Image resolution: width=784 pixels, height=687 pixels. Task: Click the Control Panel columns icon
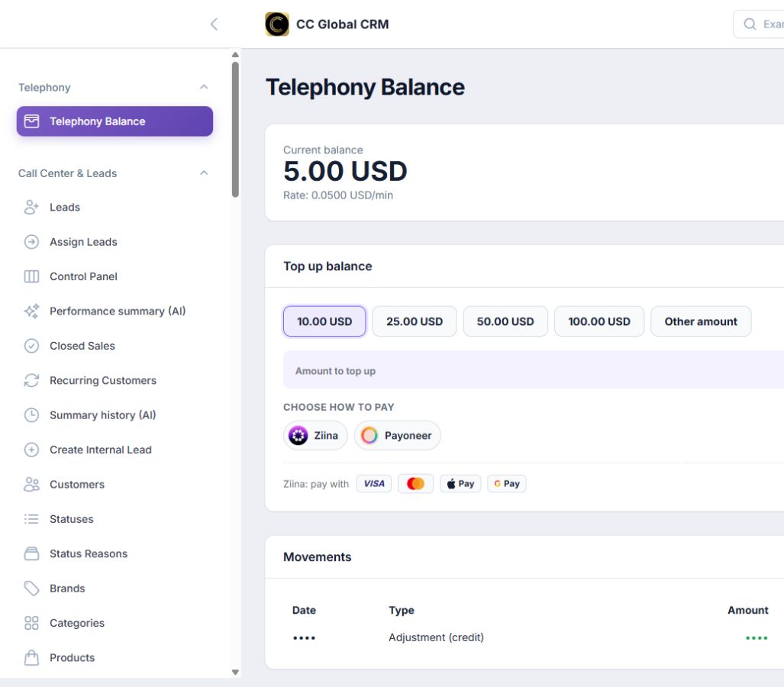[31, 276]
